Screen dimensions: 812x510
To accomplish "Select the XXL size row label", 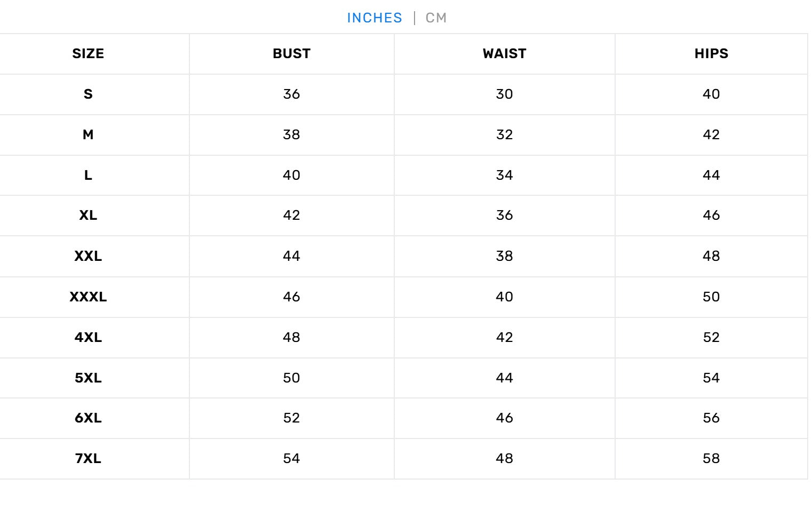I will [x=88, y=257].
